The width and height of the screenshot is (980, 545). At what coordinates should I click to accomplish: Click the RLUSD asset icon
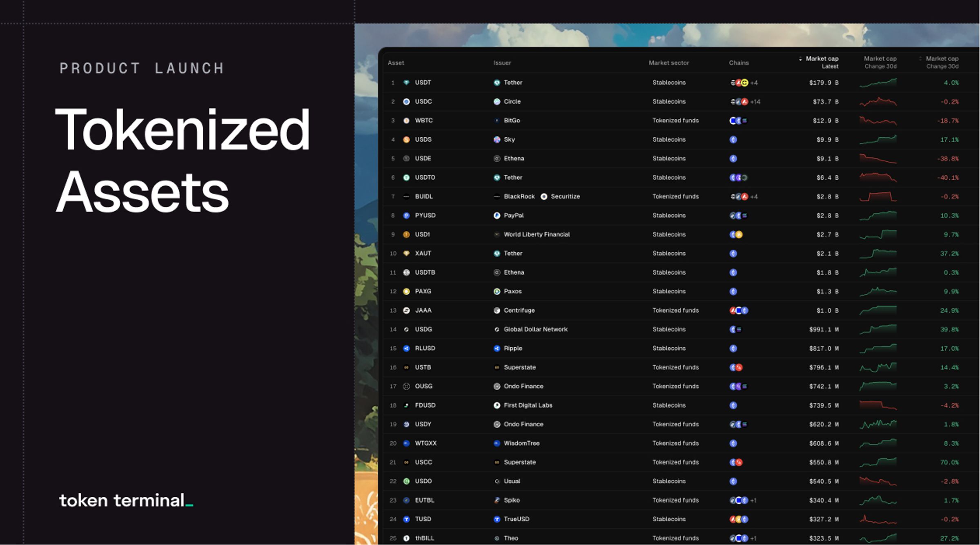pos(406,348)
